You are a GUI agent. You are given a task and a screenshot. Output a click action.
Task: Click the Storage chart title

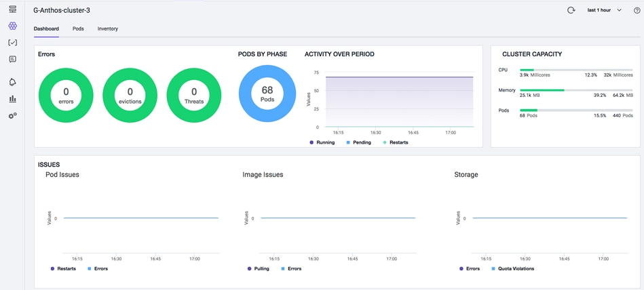point(466,175)
